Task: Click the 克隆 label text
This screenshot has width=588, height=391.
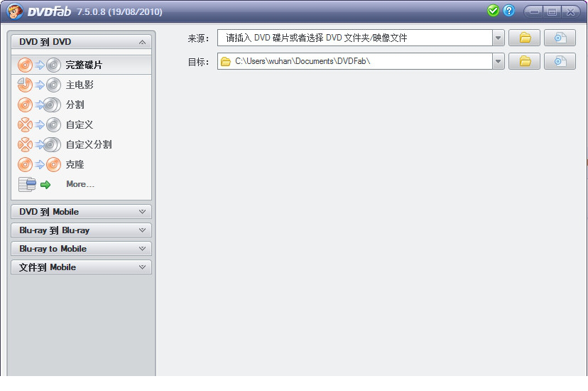Action: click(75, 164)
